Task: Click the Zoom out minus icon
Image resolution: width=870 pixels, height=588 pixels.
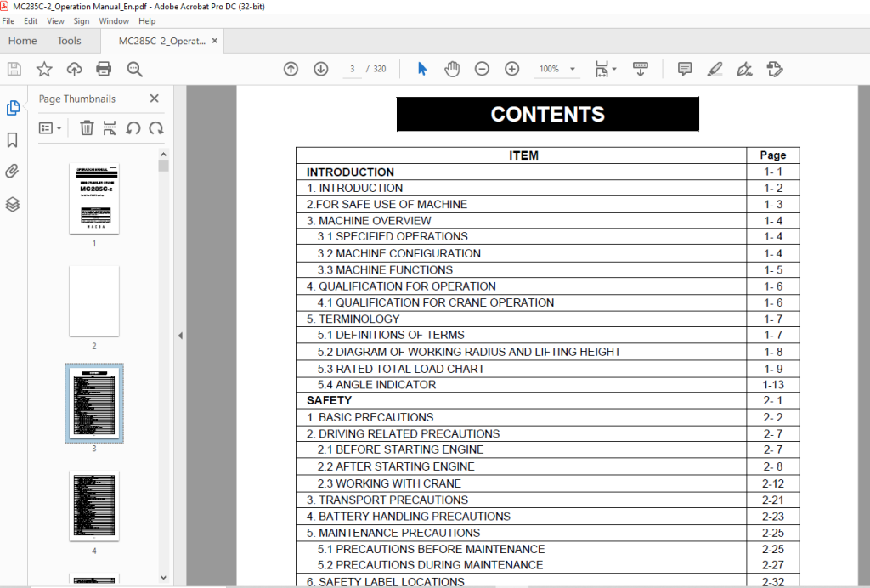Action: coord(482,69)
